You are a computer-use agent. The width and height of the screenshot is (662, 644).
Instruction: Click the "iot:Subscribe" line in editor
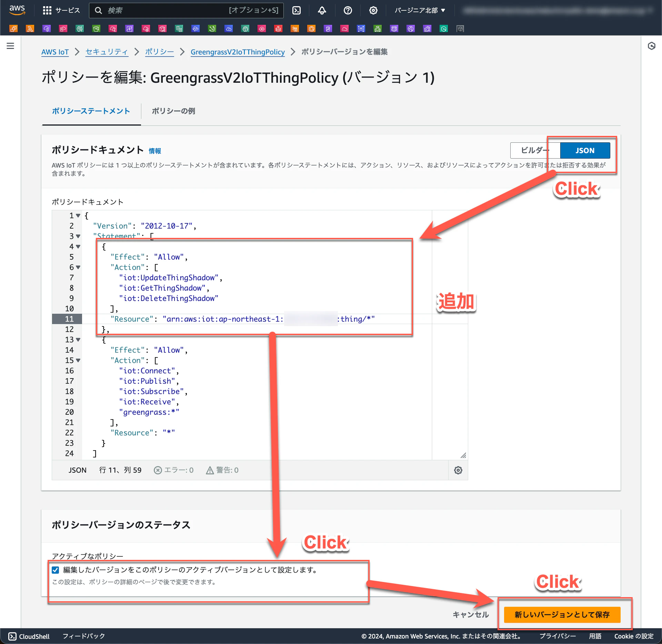[153, 392]
